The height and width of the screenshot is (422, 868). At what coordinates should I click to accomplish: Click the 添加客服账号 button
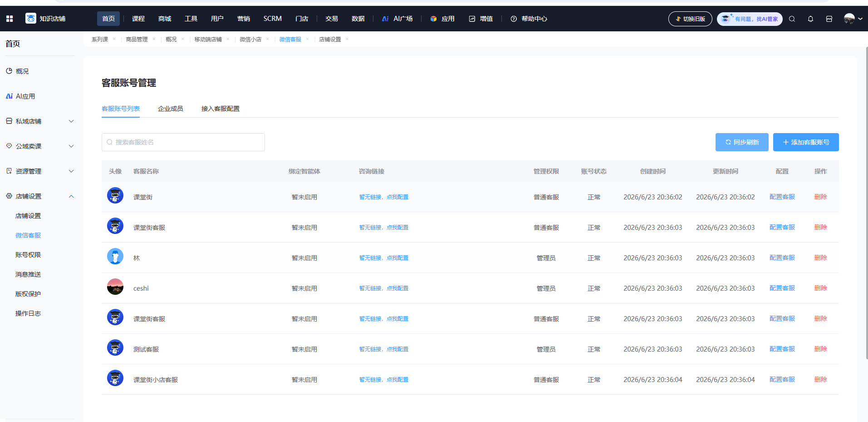coord(806,142)
